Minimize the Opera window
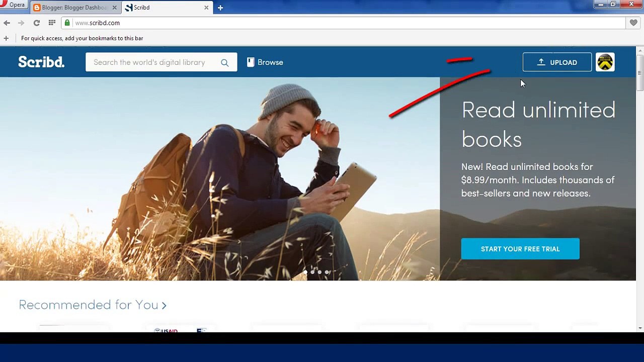644x362 pixels. point(601,4)
